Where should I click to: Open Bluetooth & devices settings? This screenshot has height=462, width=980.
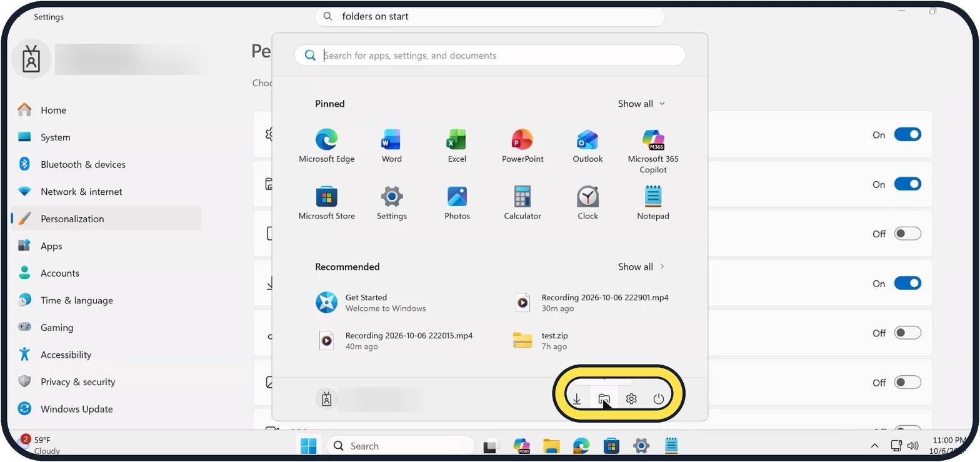click(x=106, y=164)
